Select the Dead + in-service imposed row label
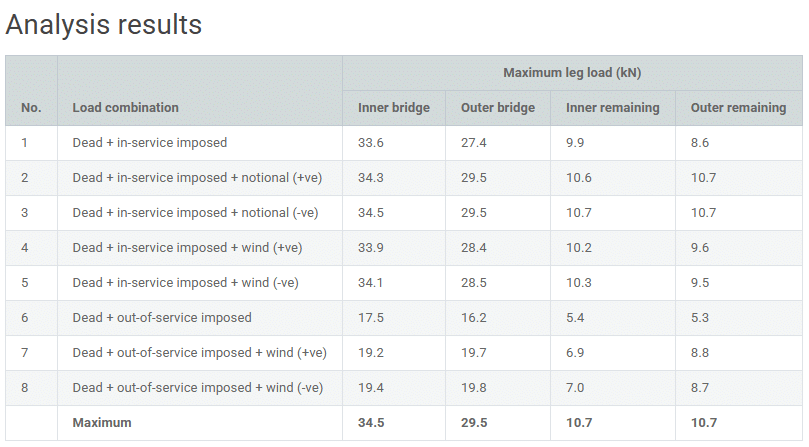Viewport: 809px width, 447px height. pyautogui.click(x=150, y=143)
